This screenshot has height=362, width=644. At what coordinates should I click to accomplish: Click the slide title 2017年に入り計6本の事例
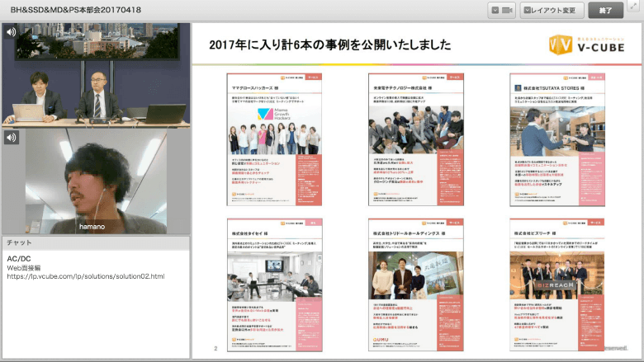(329, 45)
